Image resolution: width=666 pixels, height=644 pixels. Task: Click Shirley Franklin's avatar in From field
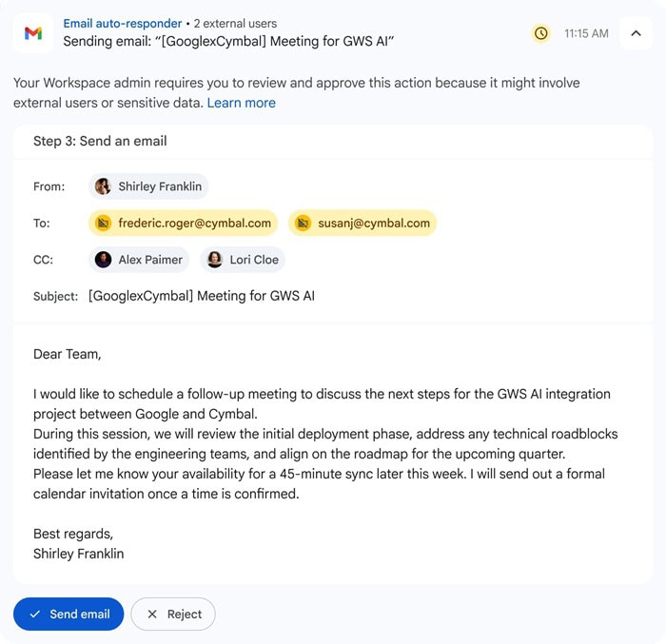(x=103, y=186)
